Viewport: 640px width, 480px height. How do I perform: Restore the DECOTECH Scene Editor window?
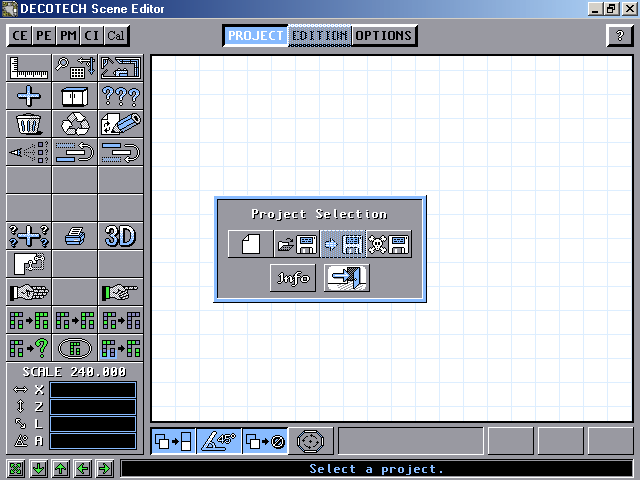(611, 9)
